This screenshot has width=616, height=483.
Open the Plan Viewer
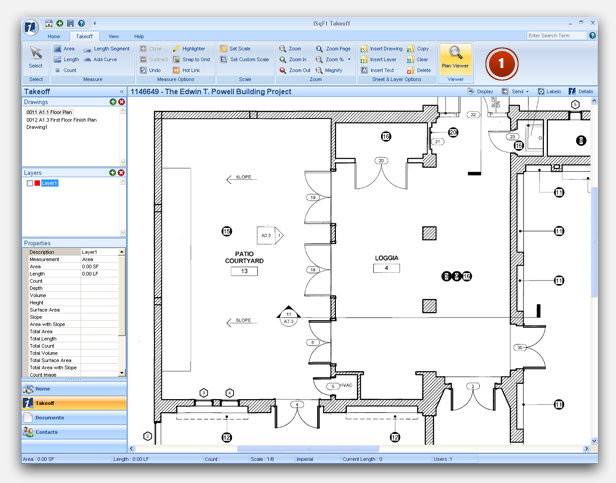[455, 59]
